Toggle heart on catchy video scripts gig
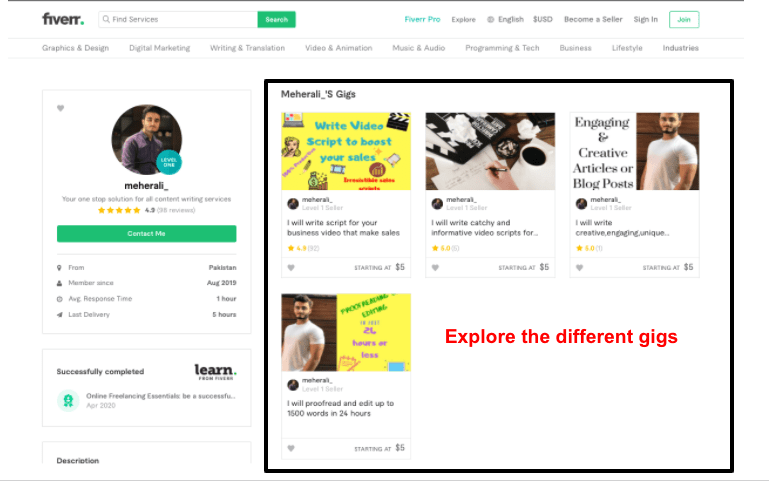The width and height of the screenshot is (769, 481). pos(435,268)
